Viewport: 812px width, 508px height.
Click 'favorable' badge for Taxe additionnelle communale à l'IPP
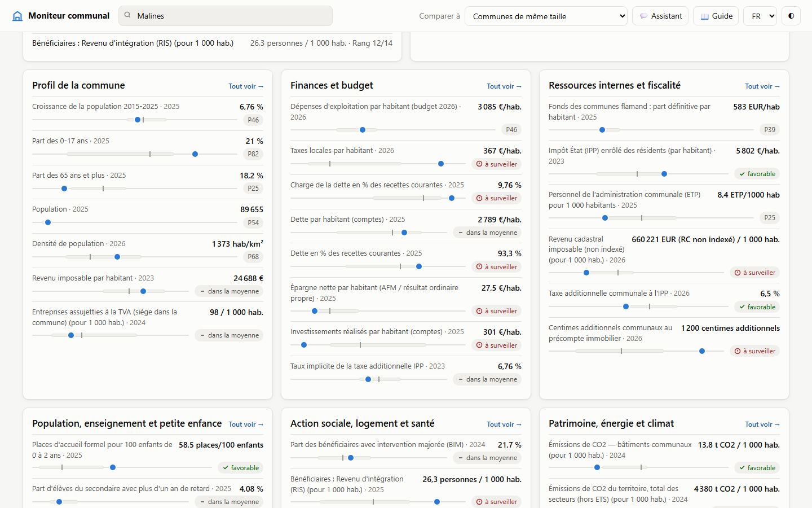coord(757,307)
